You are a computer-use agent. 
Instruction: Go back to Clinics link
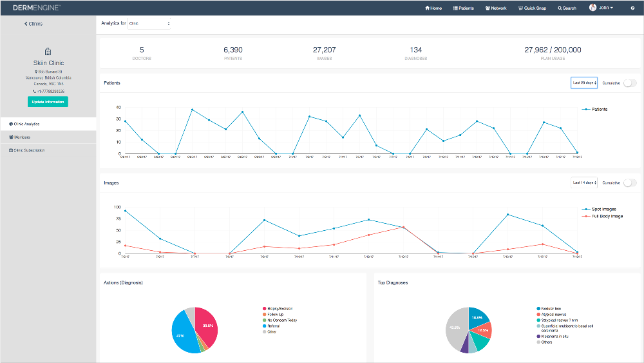coord(33,23)
